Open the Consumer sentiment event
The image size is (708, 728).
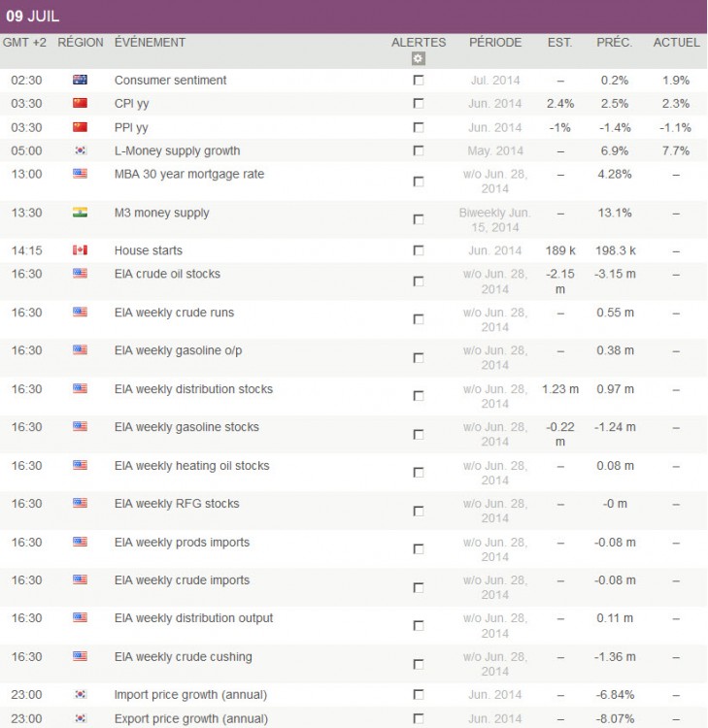[x=171, y=81]
